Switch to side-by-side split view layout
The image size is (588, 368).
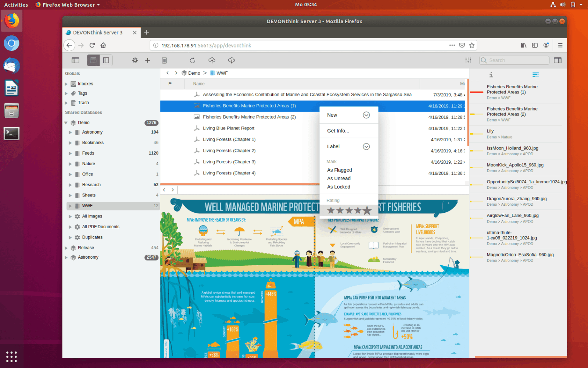(106, 60)
